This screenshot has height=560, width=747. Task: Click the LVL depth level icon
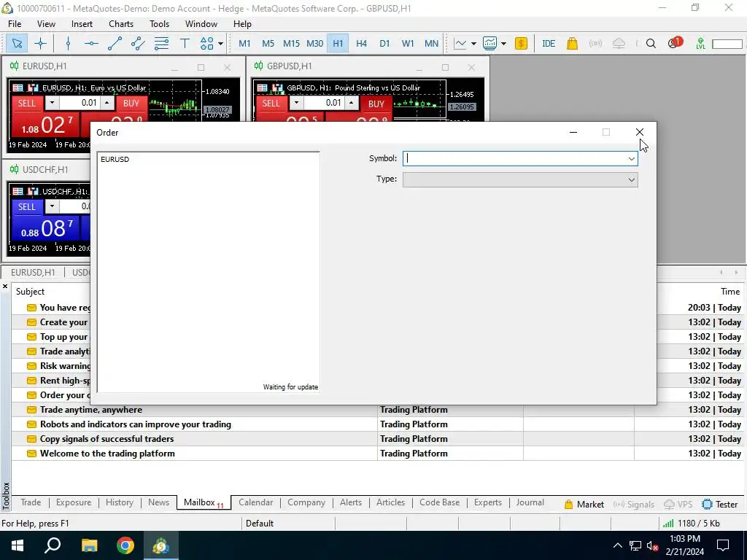coord(700,43)
